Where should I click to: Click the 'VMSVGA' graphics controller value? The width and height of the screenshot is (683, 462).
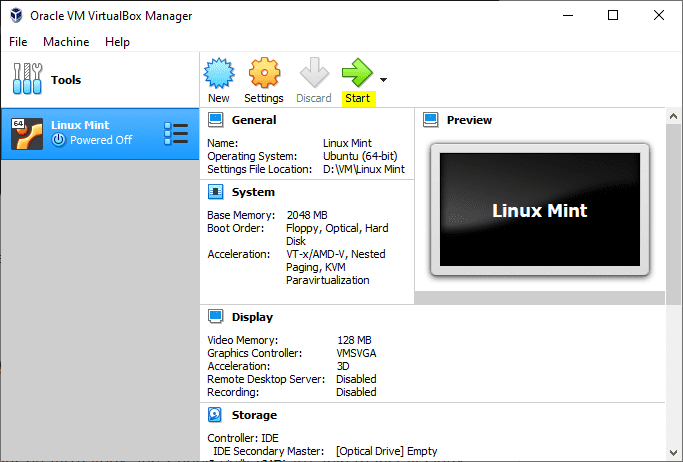click(x=356, y=353)
